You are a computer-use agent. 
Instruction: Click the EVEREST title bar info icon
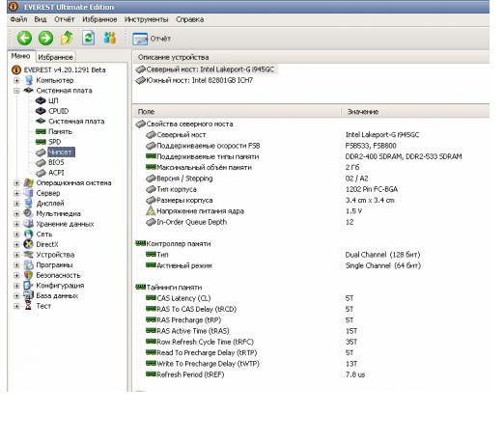(x=14, y=6)
